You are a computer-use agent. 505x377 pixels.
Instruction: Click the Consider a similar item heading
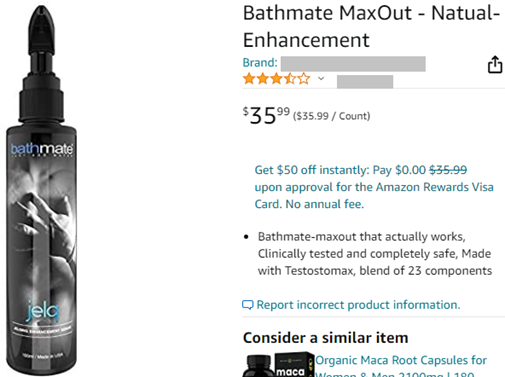pyautogui.click(x=326, y=338)
